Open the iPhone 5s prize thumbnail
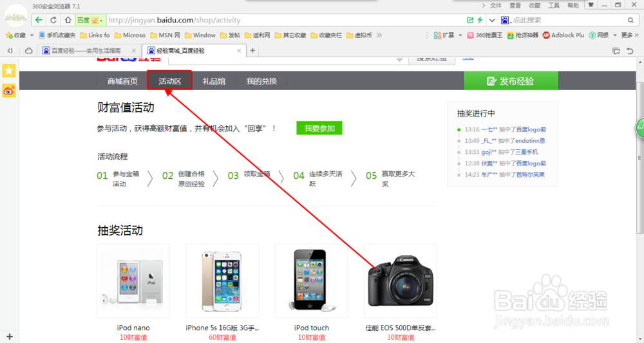The height and width of the screenshot is (343, 644). pyautogui.click(x=222, y=281)
